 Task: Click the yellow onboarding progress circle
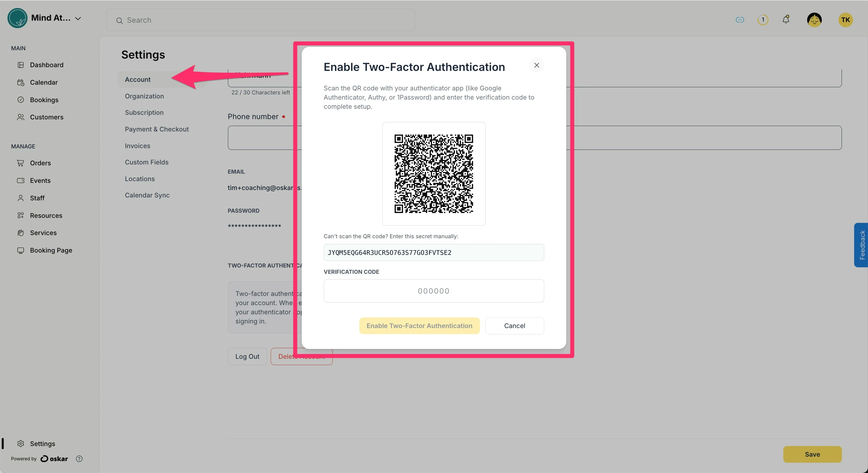coord(763,20)
